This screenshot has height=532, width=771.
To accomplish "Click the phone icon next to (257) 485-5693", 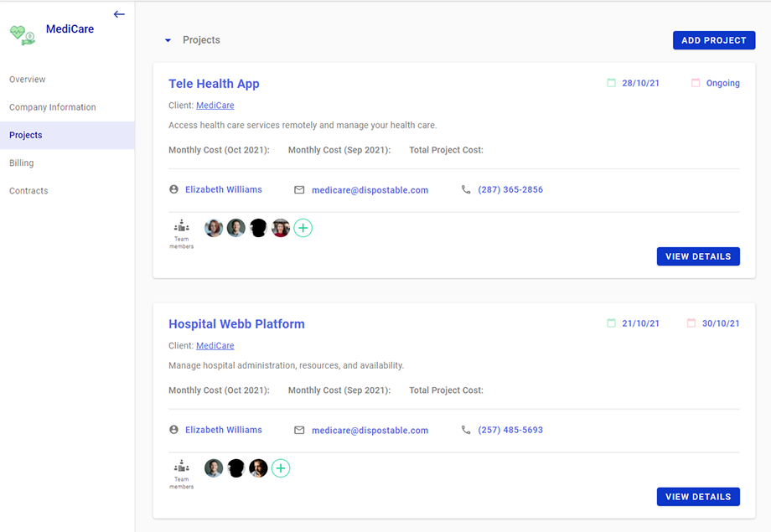I will [x=466, y=430].
